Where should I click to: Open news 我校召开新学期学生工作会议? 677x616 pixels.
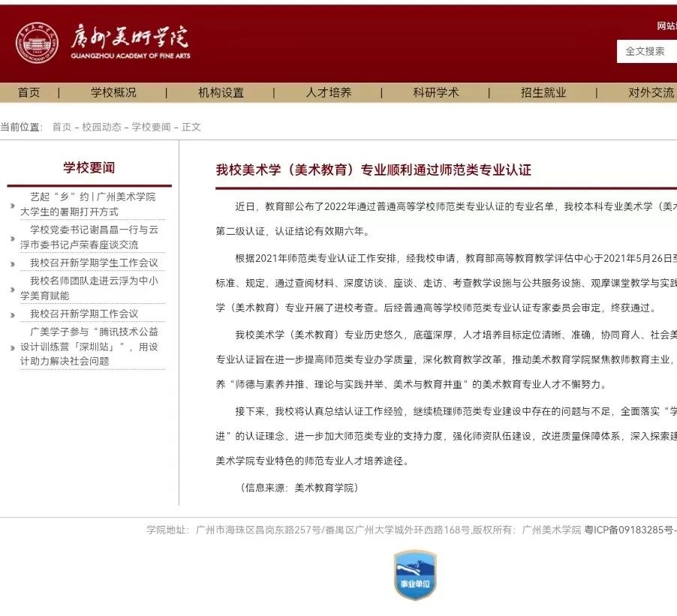click(x=94, y=263)
